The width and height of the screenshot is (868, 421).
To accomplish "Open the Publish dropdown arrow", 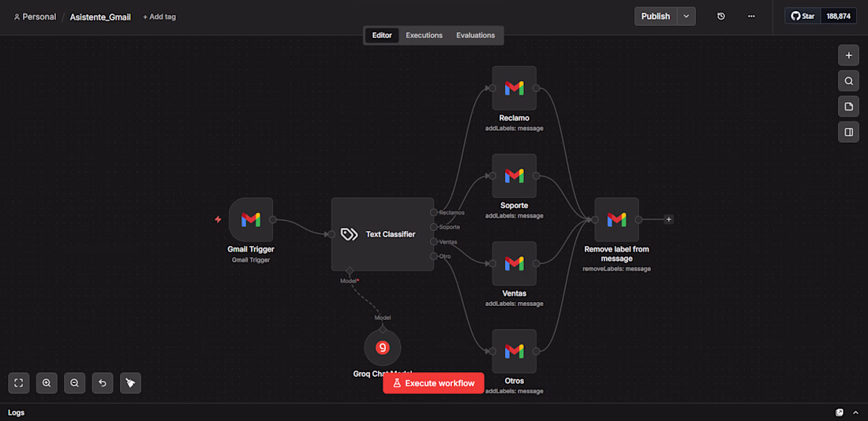I will (x=687, y=17).
